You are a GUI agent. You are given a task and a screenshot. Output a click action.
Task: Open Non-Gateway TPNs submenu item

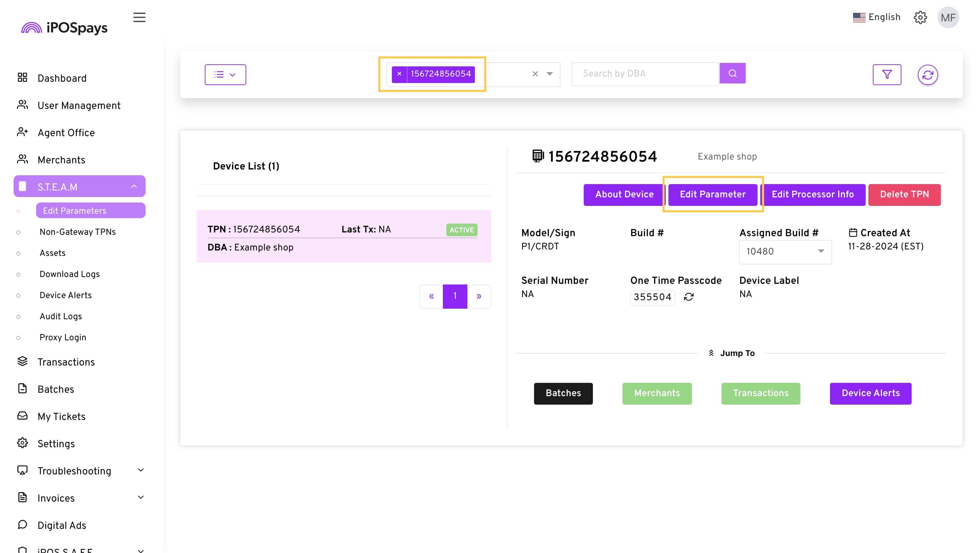click(x=78, y=232)
